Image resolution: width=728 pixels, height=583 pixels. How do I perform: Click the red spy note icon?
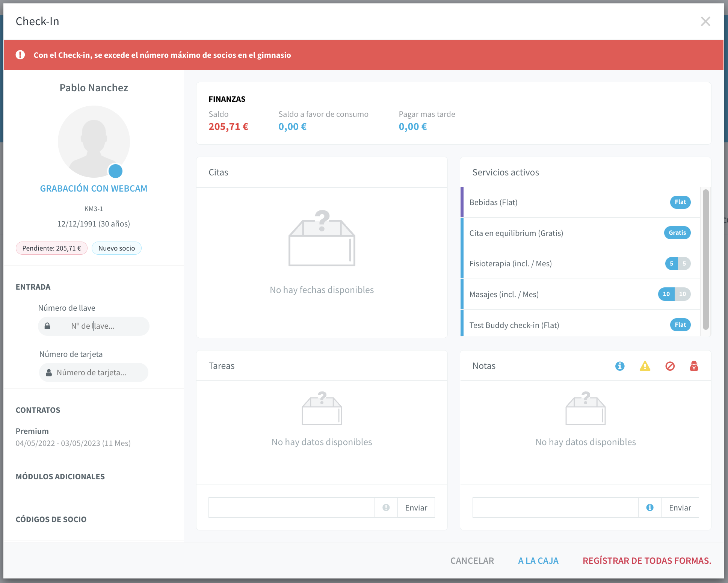point(694,366)
